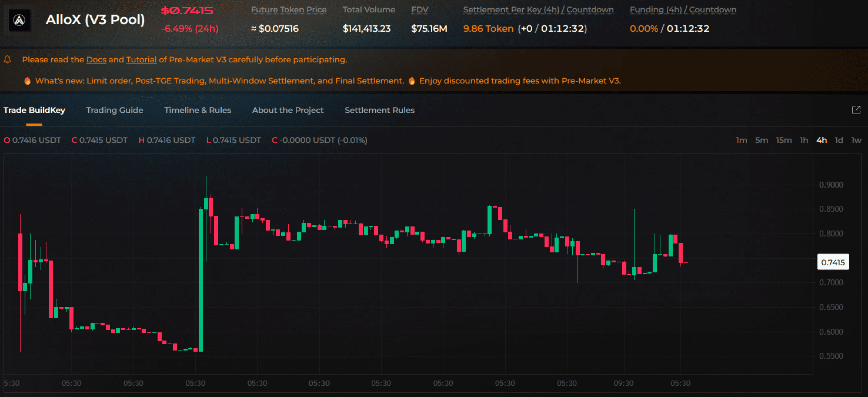Click the ≈ $0.07516 future price

(x=275, y=28)
